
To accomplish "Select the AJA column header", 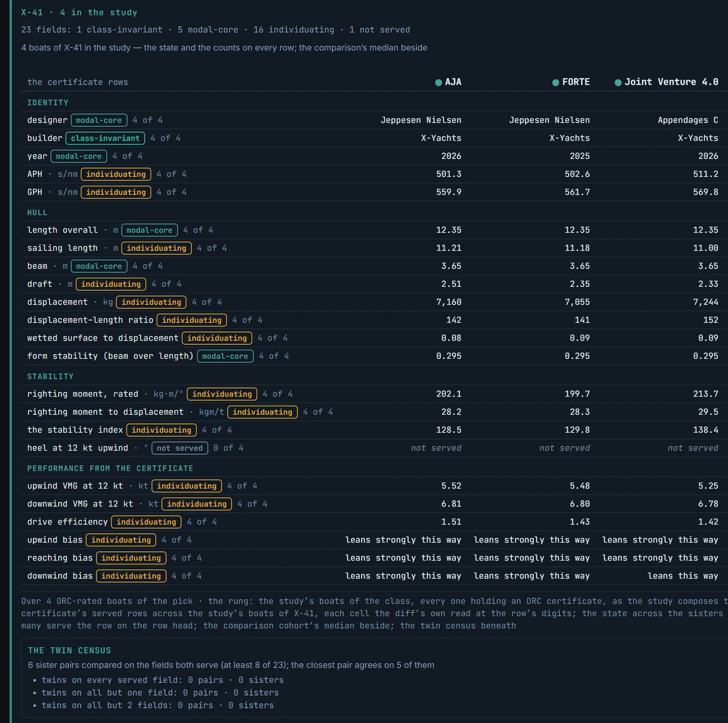I will pos(448,82).
